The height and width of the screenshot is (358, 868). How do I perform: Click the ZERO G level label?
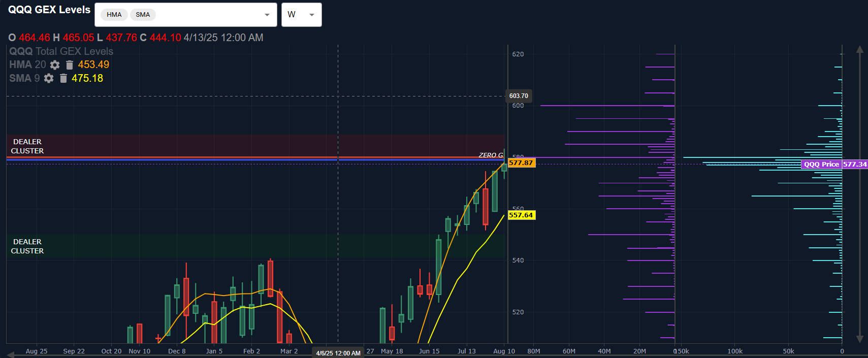tap(491, 155)
